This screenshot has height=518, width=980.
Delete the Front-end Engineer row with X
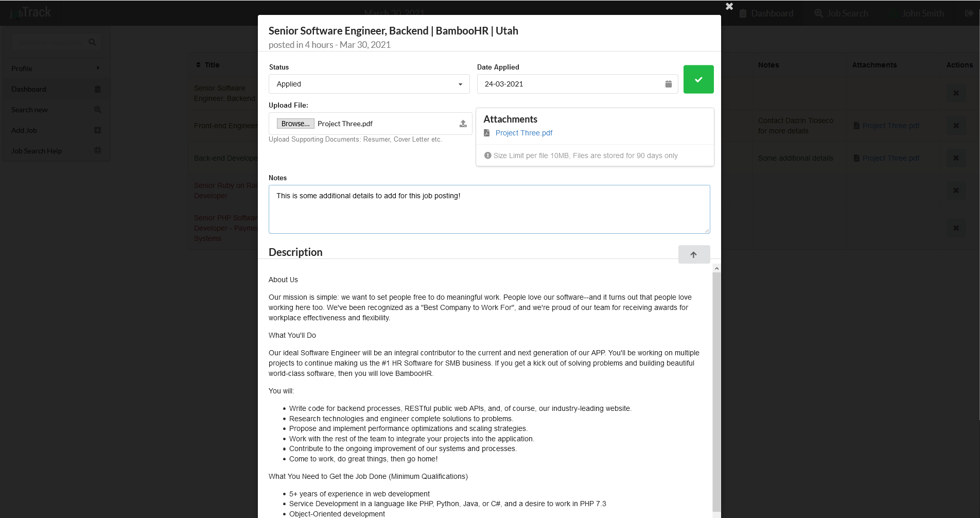click(x=956, y=126)
